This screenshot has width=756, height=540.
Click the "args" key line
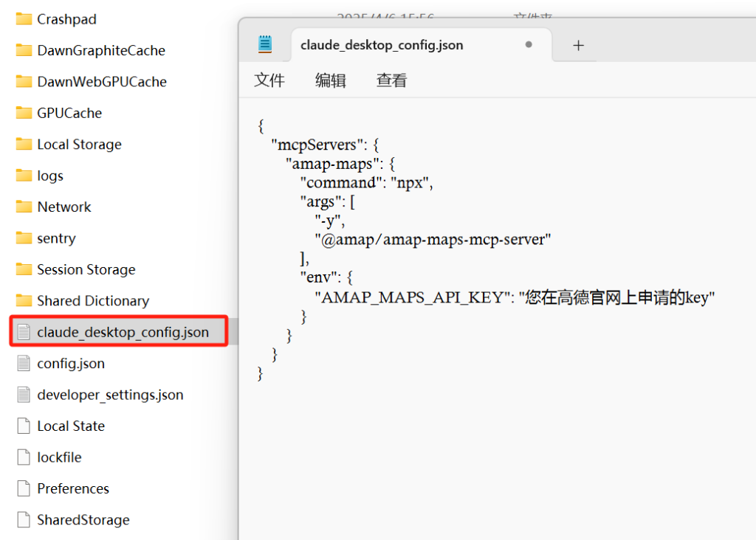click(x=327, y=202)
